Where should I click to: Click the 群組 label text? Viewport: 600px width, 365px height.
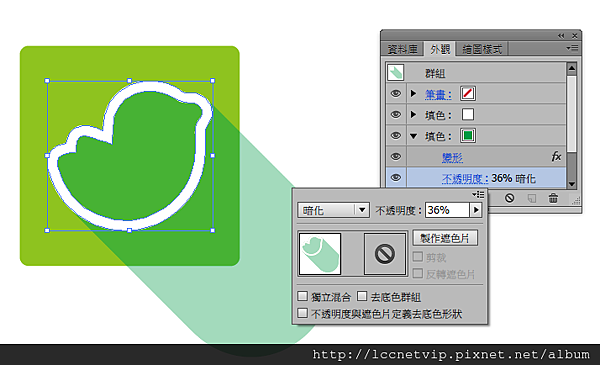coord(435,73)
